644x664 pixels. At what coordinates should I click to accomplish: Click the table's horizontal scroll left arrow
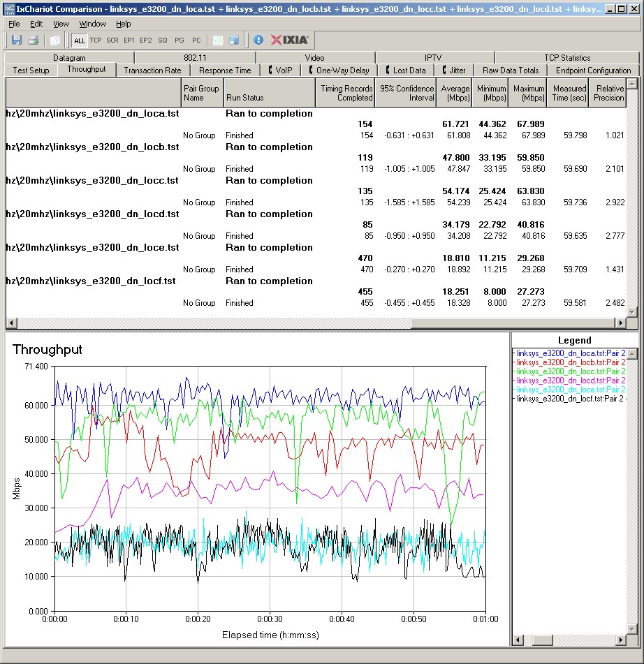[x=11, y=323]
